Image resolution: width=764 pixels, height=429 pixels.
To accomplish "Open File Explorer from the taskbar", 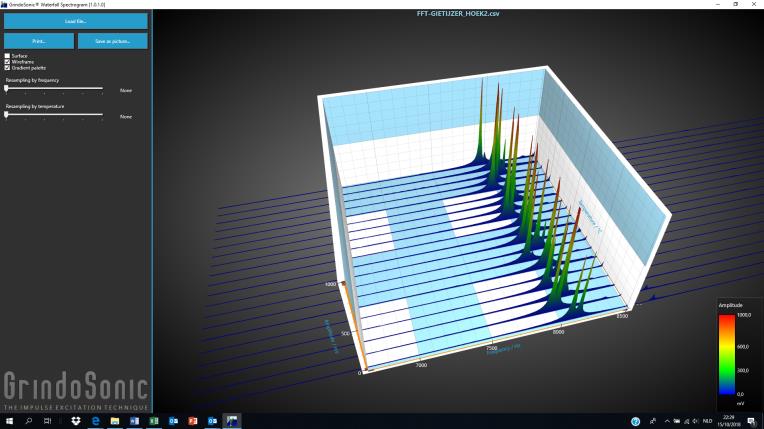I will (115, 421).
